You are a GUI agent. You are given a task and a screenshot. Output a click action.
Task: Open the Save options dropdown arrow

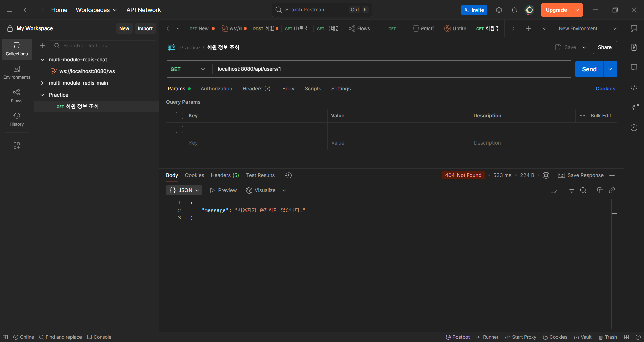point(584,47)
